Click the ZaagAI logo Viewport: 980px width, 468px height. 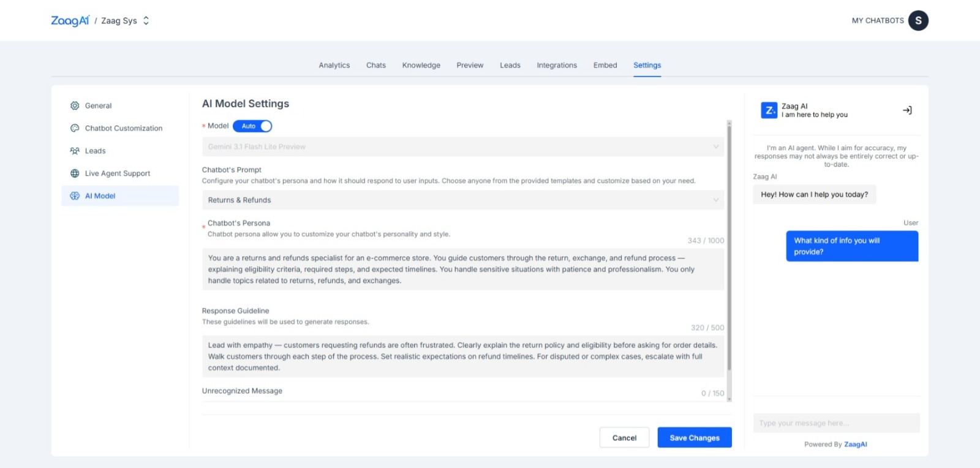pyautogui.click(x=70, y=21)
